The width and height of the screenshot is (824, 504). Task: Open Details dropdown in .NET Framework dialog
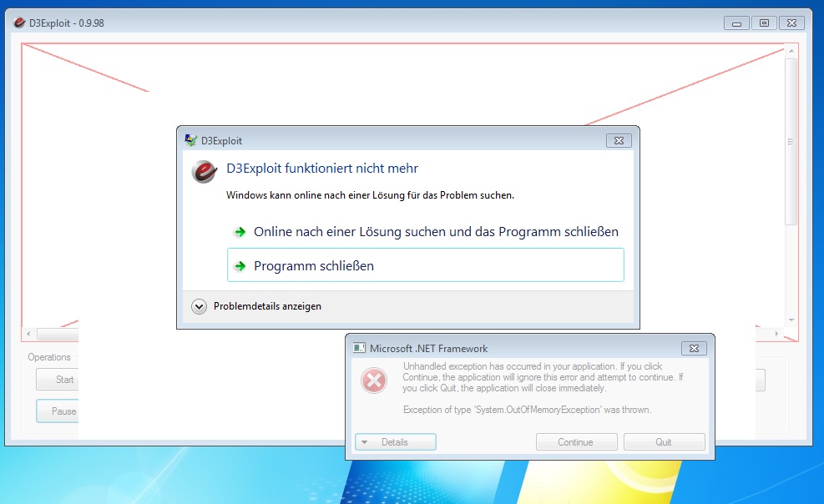(x=395, y=442)
